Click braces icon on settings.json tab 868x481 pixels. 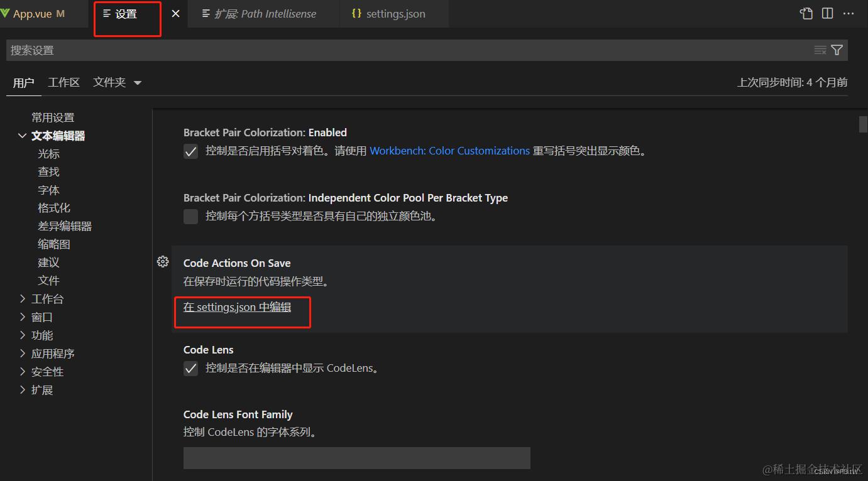tap(356, 13)
